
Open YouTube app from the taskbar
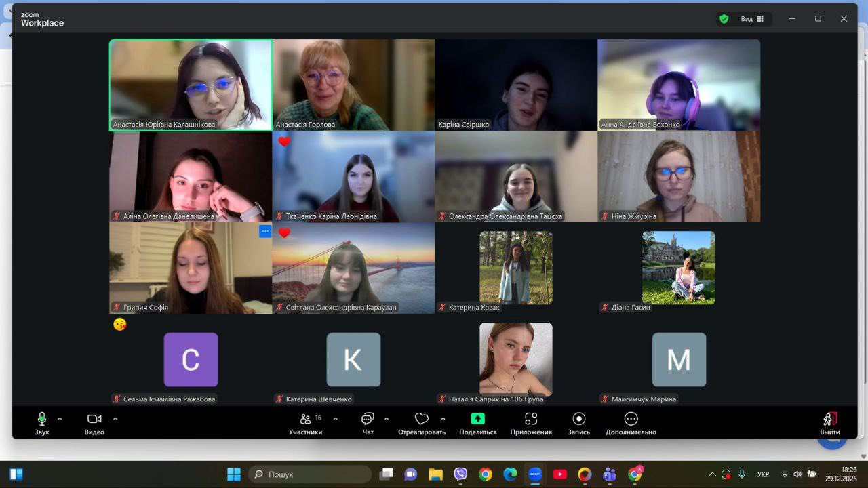coord(559,474)
